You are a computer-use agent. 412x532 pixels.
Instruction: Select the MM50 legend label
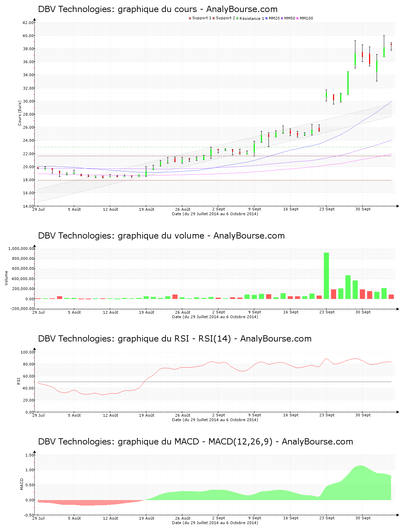pyautogui.click(x=289, y=18)
